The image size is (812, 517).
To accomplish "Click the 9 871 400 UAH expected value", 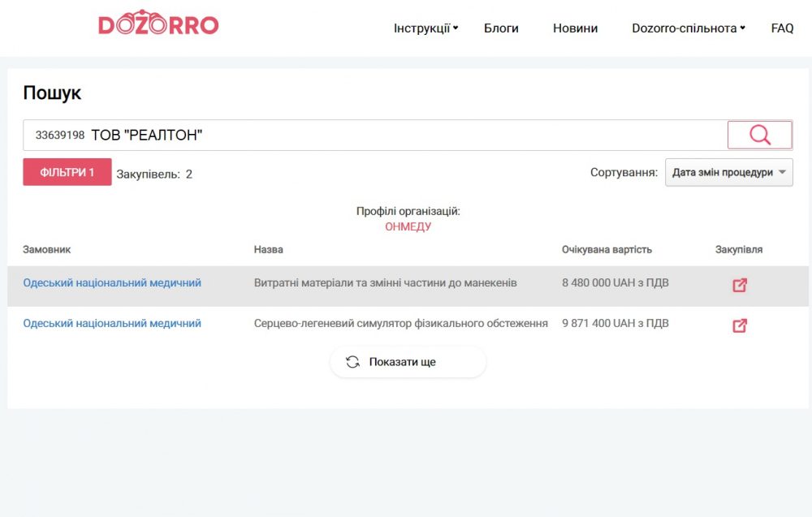I will point(615,324).
